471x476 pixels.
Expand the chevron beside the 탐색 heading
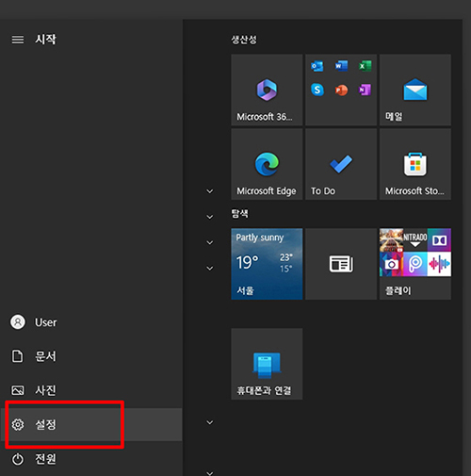tap(210, 217)
